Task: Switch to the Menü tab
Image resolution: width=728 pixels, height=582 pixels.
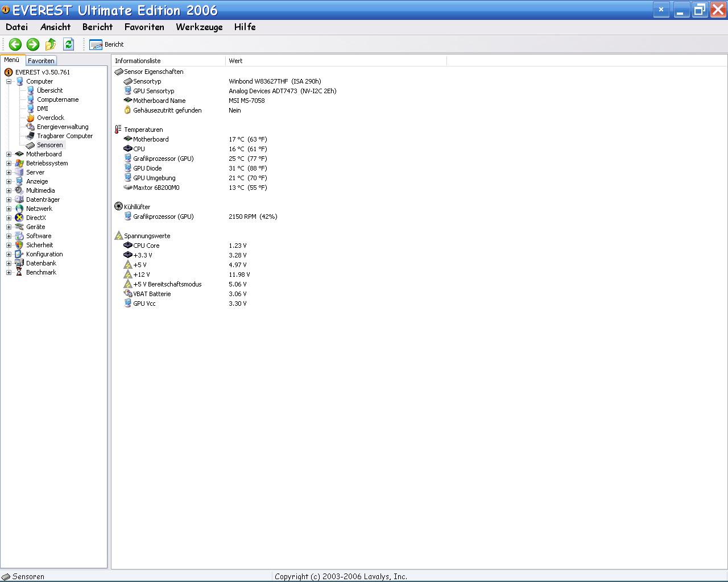Action: click(12, 60)
